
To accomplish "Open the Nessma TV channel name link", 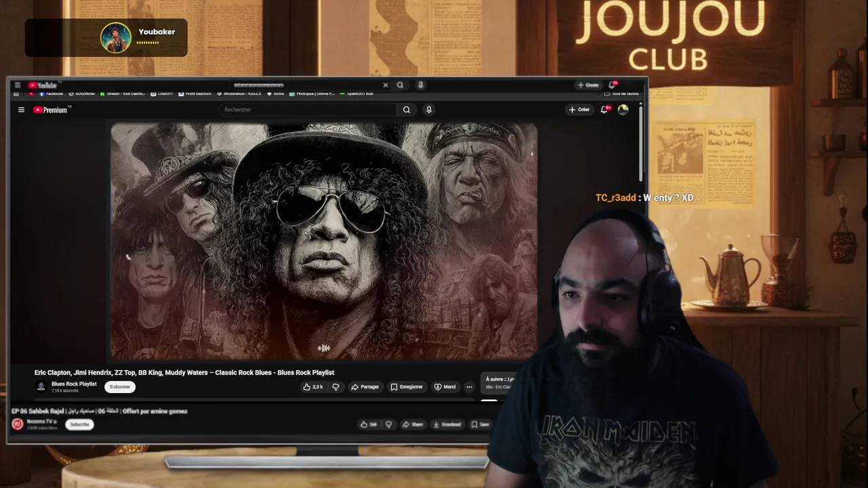I will tap(41, 422).
